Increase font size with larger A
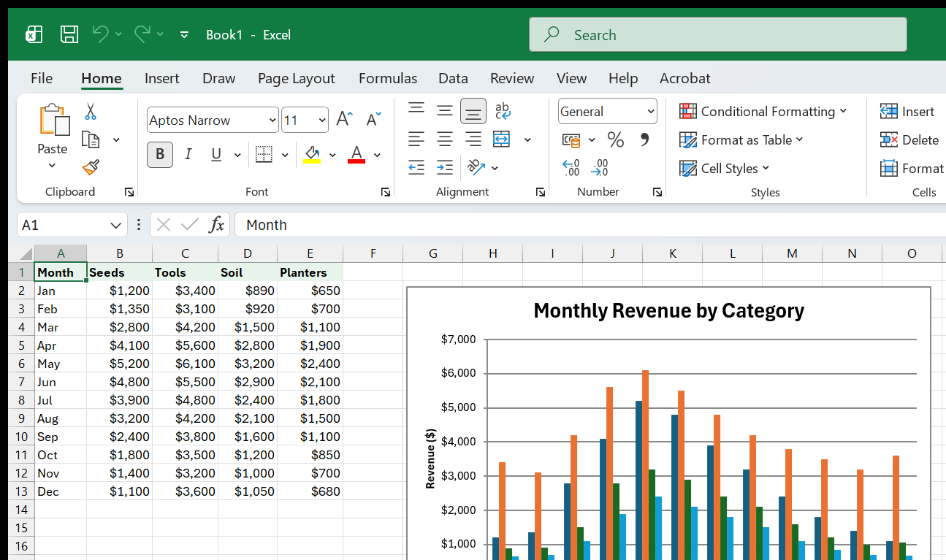Viewport: 946px width, 560px height. [x=345, y=120]
